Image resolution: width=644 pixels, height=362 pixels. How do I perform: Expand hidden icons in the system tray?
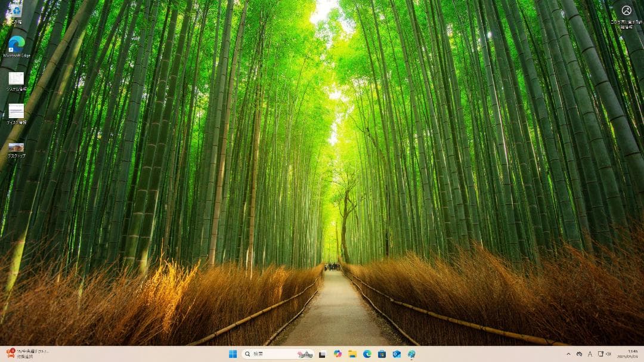(569, 353)
